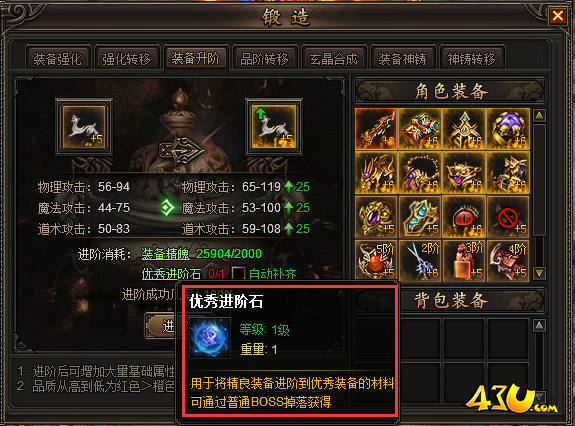Open the 玄晶合成 tab
The image size is (575, 426).
click(x=333, y=59)
